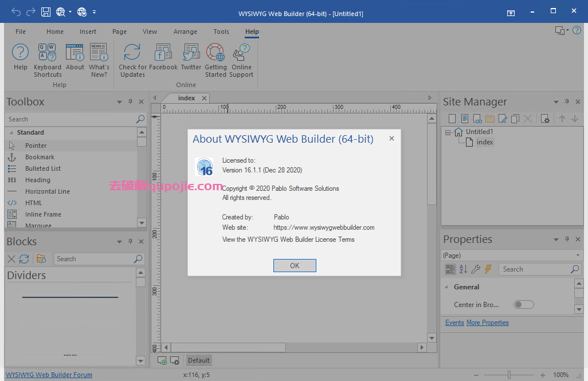Pin the Site Manager panel

(567, 101)
